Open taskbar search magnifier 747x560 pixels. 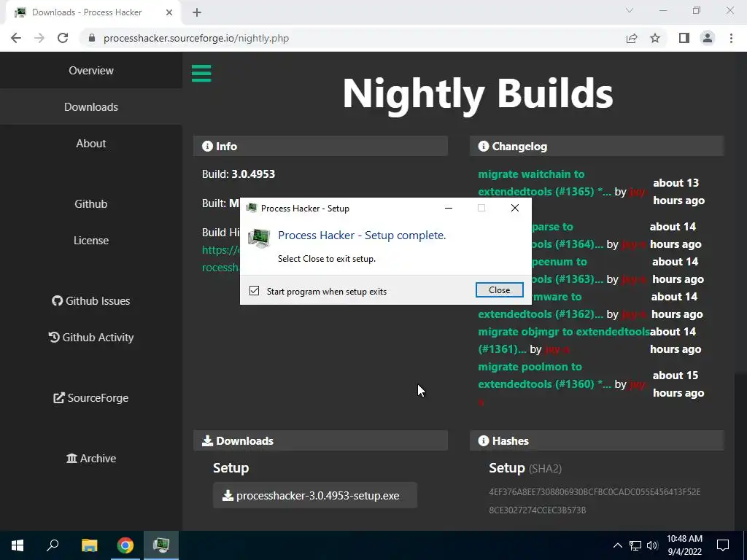tap(53, 545)
